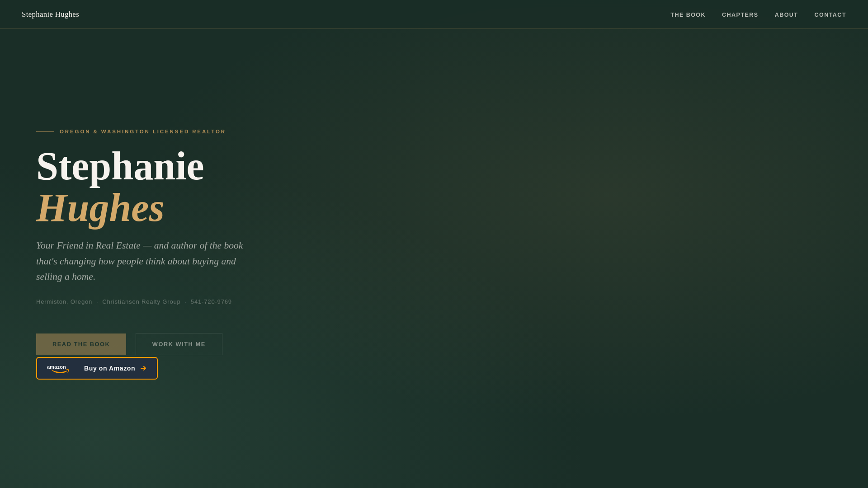Select Contact in the top navigation
Screen dimensions: 868x488
pos(830,15)
